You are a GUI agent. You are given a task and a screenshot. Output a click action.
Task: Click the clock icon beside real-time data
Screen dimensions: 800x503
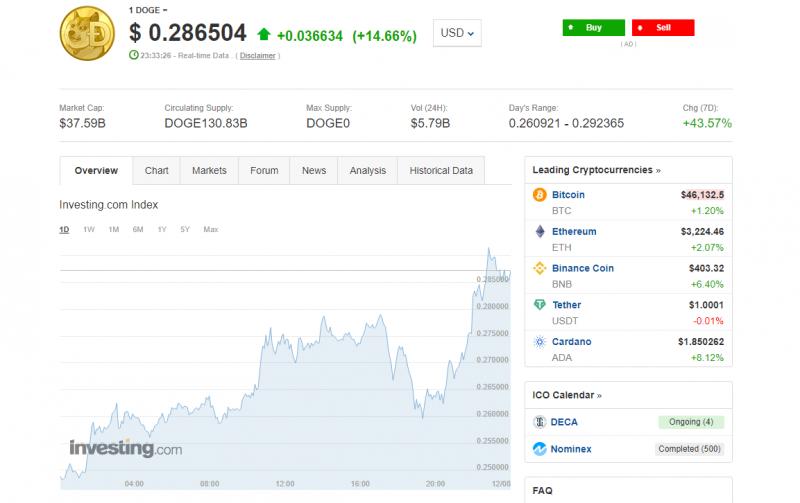point(134,55)
